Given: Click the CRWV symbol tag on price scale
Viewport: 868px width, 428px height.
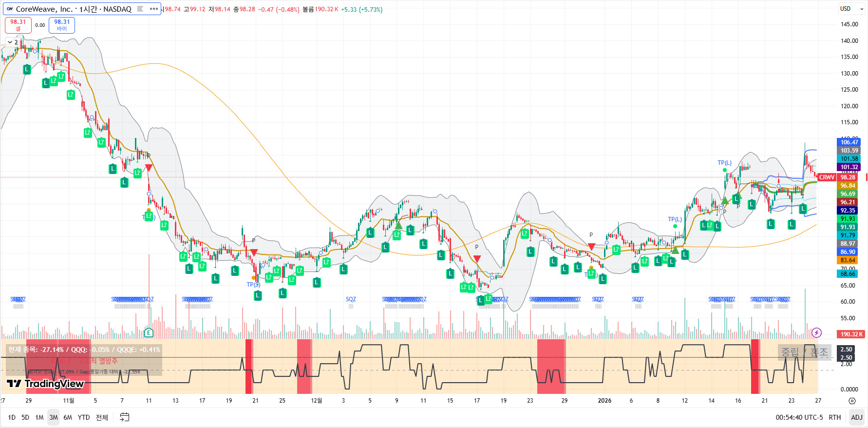Looking at the screenshot, I should point(827,177).
